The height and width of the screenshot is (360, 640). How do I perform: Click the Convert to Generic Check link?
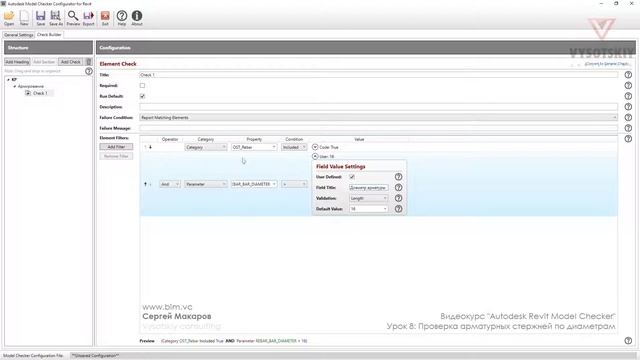pyautogui.click(x=607, y=64)
